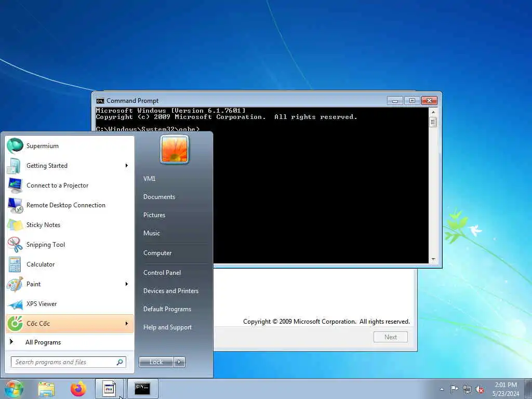The height and width of the screenshot is (399, 532).
Task: Maximize the Command Prompt window
Action: point(412,101)
